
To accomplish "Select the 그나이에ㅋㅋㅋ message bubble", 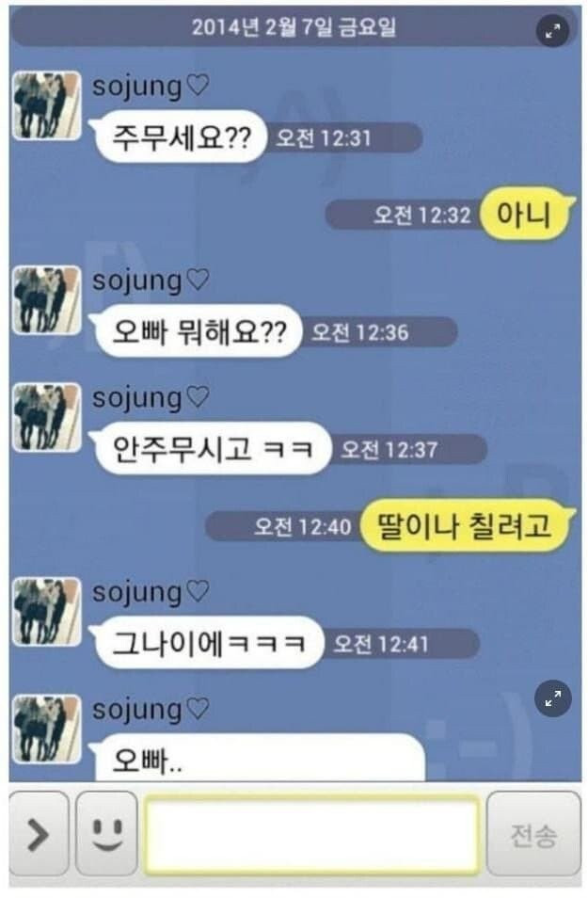I will (x=207, y=643).
